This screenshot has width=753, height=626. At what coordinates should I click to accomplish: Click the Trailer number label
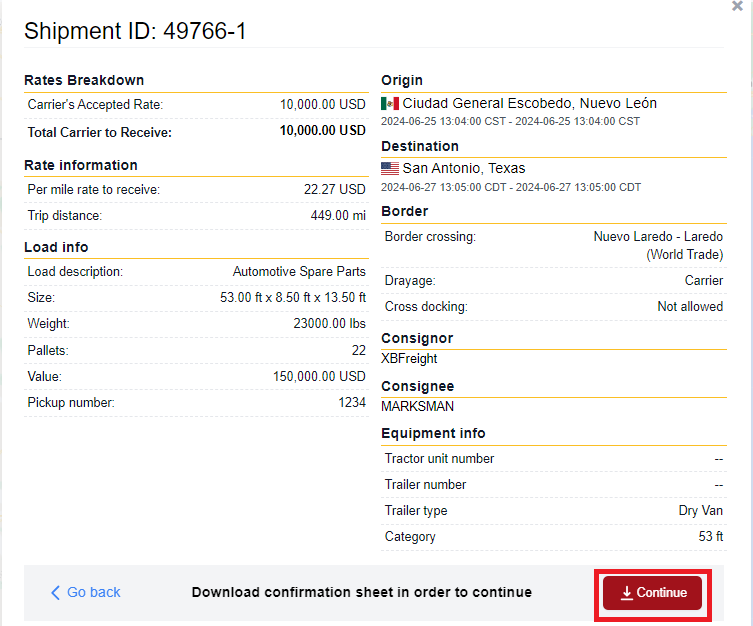425,485
